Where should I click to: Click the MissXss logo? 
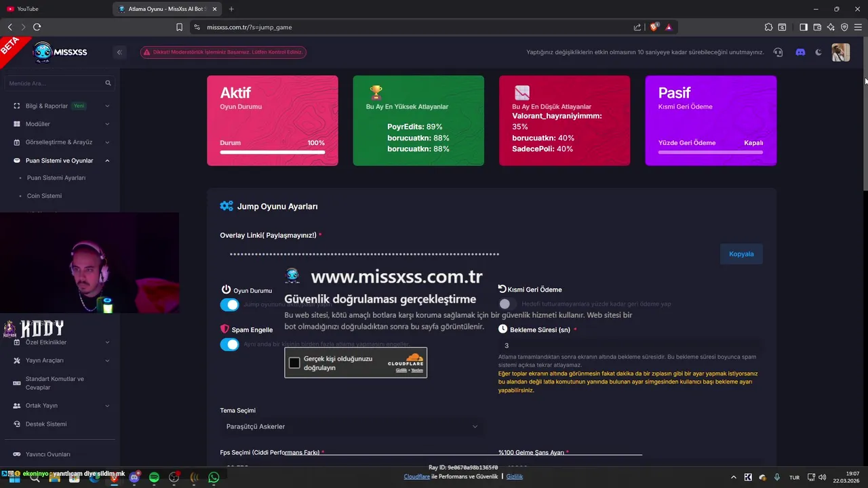(61, 52)
